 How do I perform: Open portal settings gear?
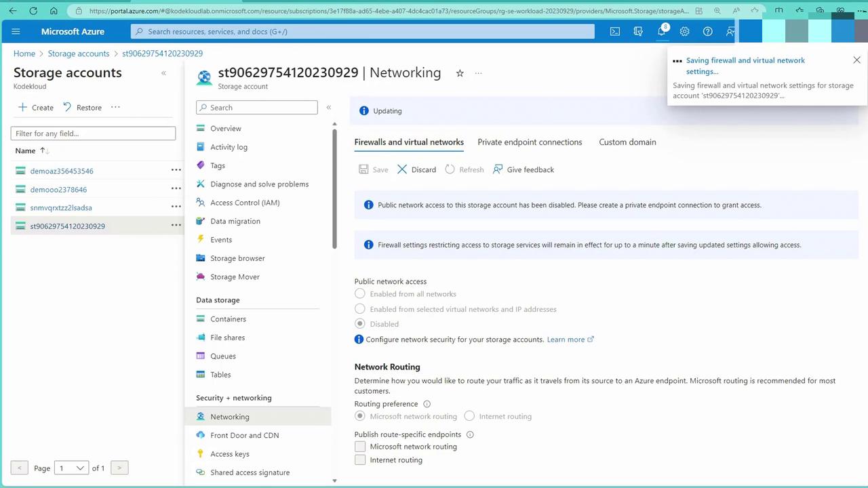[x=685, y=31]
